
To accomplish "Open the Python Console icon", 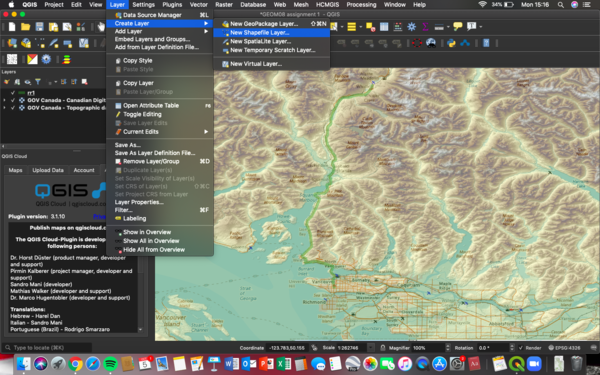I will (x=451, y=43).
